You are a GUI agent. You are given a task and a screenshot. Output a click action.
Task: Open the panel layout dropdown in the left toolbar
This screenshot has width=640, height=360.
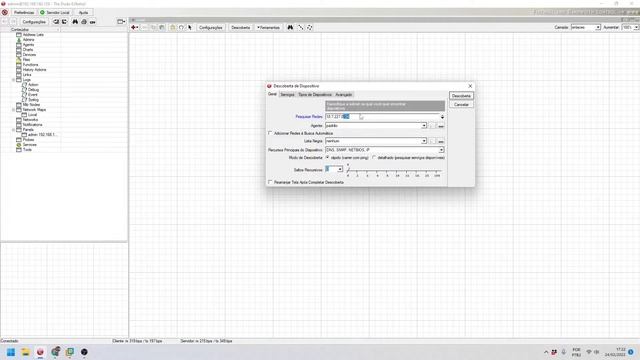tap(121, 22)
